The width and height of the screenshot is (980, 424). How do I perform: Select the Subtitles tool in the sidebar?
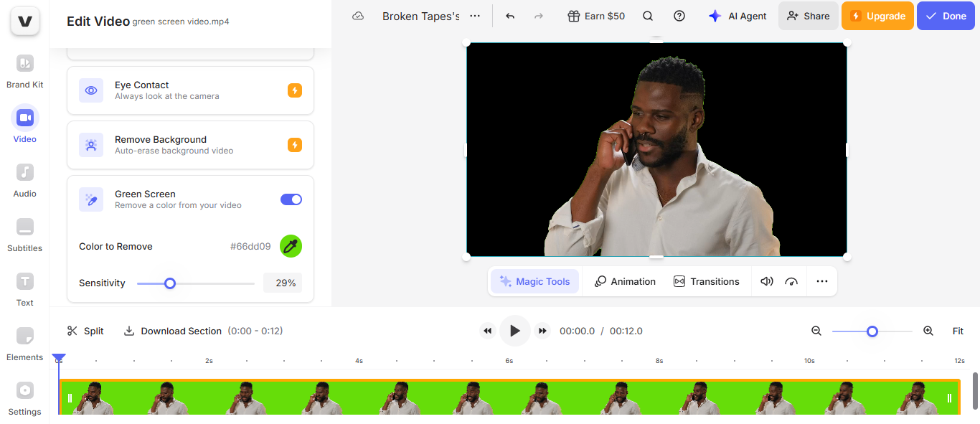(24, 234)
